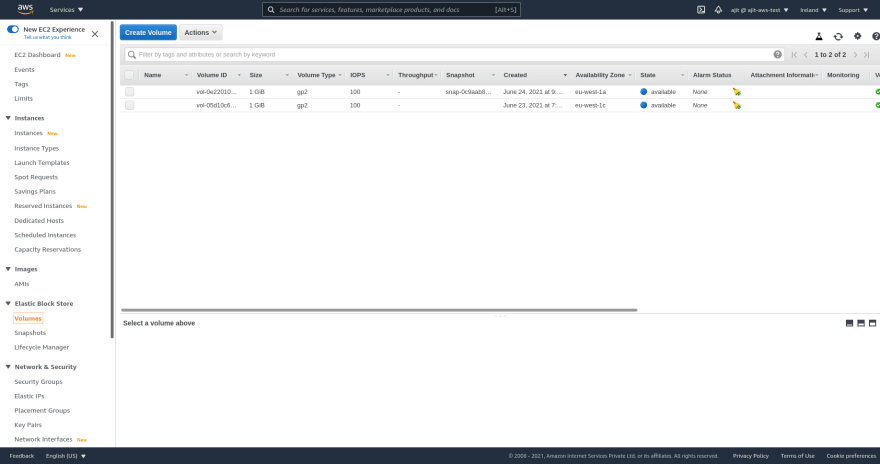Select the vol-0e22010 row checkbox
The image size is (880, 464).
(x=130, y=91)
